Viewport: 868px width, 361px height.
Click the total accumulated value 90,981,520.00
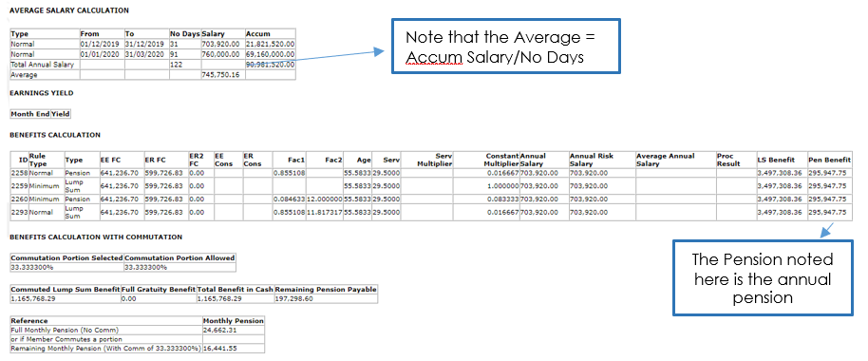270,65
